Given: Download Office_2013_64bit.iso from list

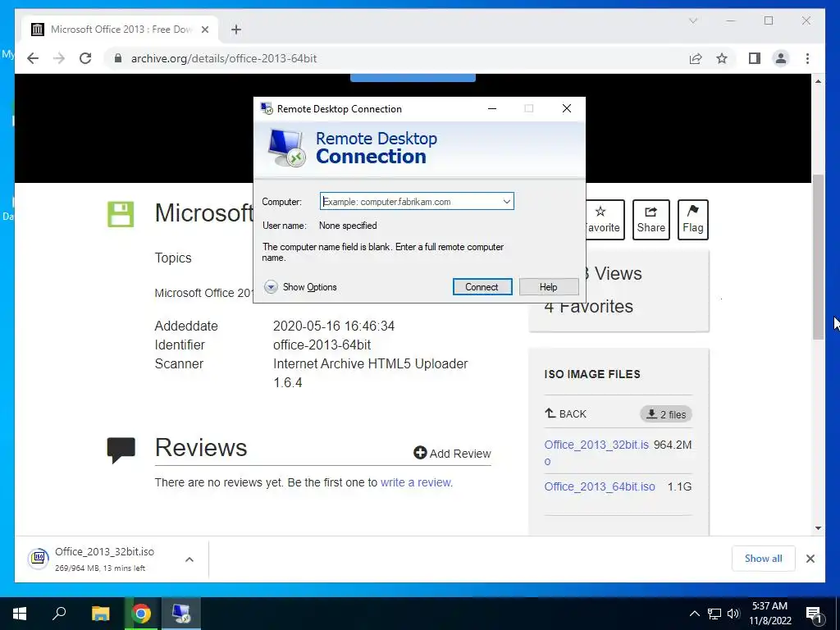Looking at the screenshot, I should (x=600, y=486).
